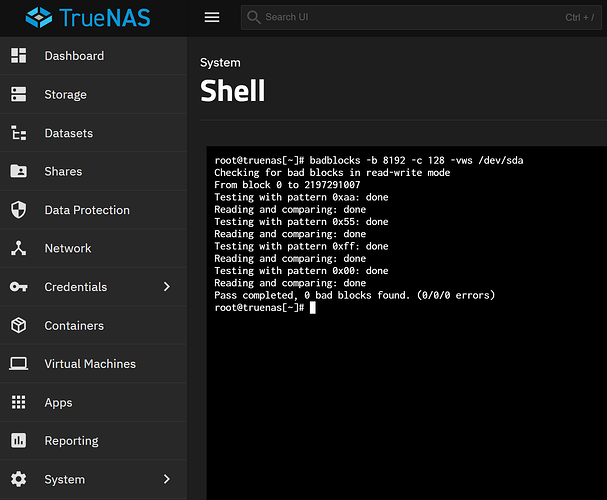Click 'Pass completed, 0 bad blocks found' line
Image resolution: width=607 pixels, height=500 pixels.
tap(355, 295)
